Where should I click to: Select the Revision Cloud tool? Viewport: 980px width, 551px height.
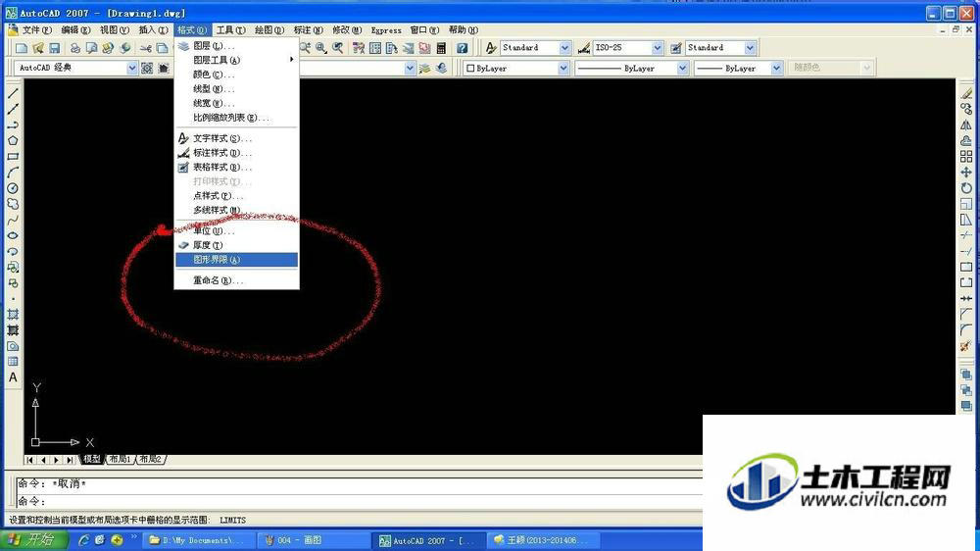point(13,204)
